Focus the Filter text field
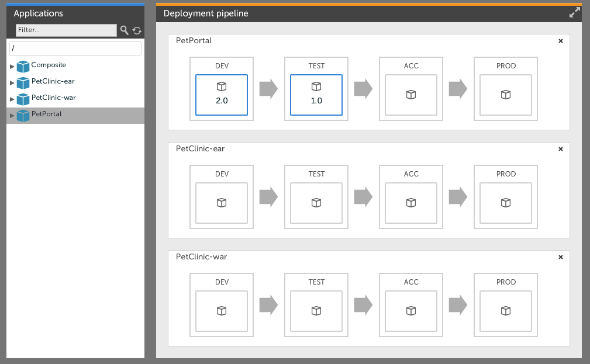The height and width of the screenshot is (364, 590). pyautogui.click(x=66, y=30)
